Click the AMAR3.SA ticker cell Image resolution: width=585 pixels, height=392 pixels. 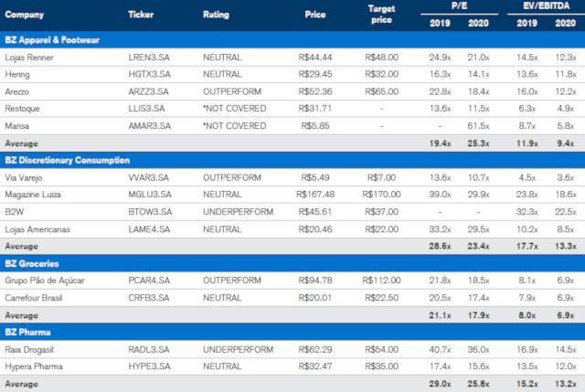[x=150, y=126]
